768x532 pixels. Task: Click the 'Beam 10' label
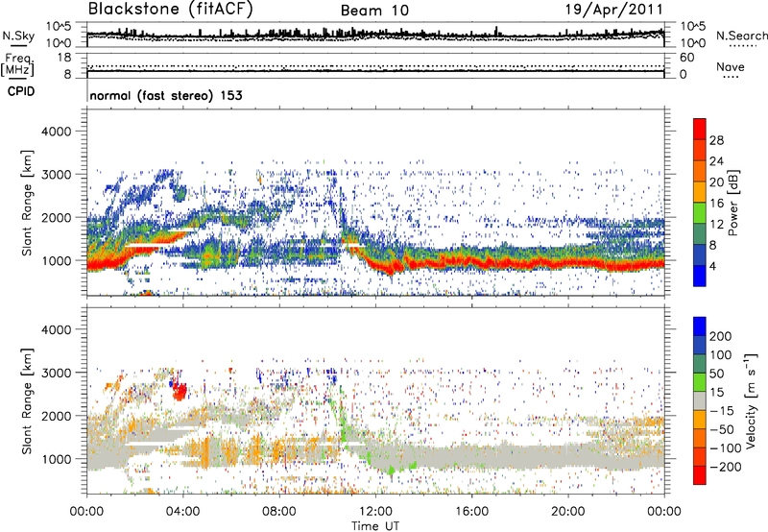374,11
